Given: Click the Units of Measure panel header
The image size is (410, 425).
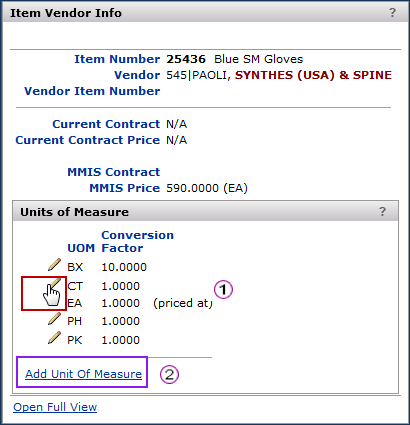Looking at the screenshot, I should tap(205, 212).
